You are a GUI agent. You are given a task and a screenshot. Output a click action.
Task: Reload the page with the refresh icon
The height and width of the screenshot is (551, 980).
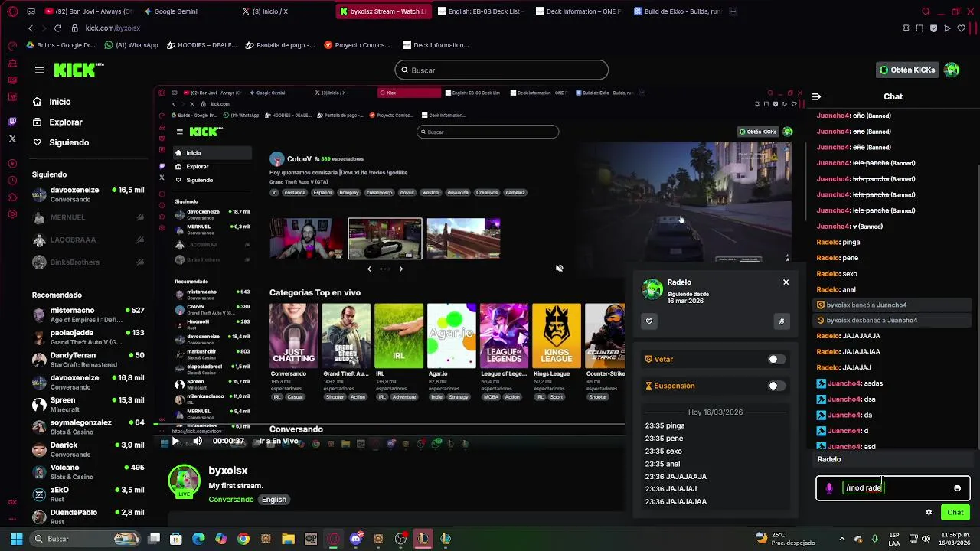coord(57,28)
